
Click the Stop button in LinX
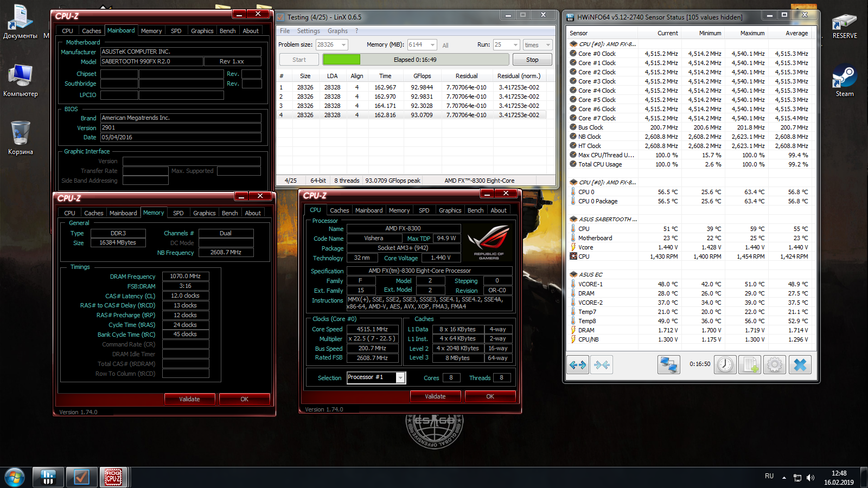click(x=532, y=60)
